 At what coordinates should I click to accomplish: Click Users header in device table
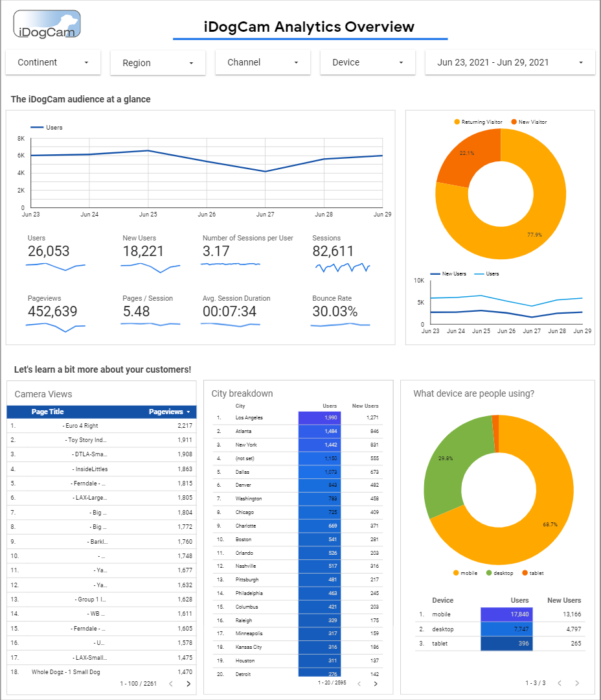point(520,600)
